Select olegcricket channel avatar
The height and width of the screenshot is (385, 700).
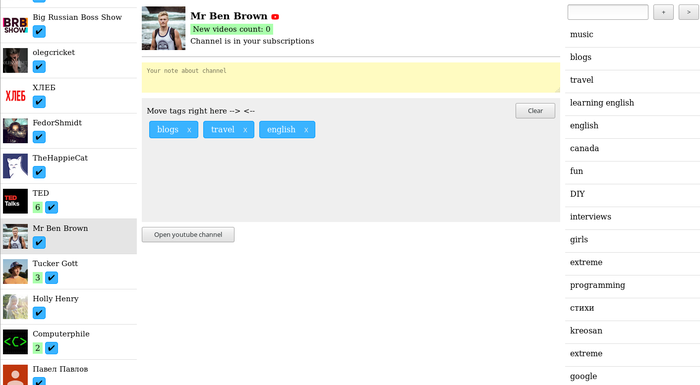click(x=15, y=60)
